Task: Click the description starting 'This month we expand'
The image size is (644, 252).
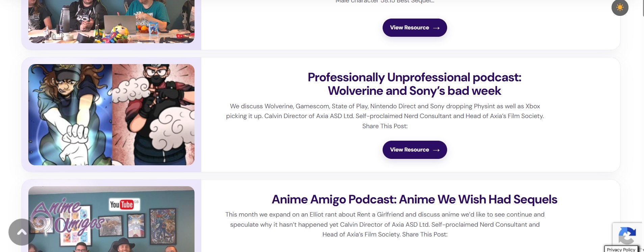Action: point(385,224)
